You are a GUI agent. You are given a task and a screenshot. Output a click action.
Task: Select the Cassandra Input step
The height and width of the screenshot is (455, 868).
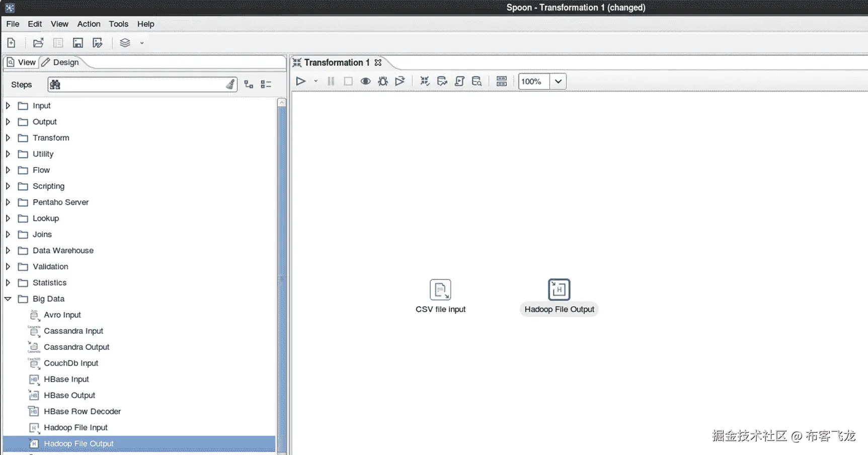[73, 331]
